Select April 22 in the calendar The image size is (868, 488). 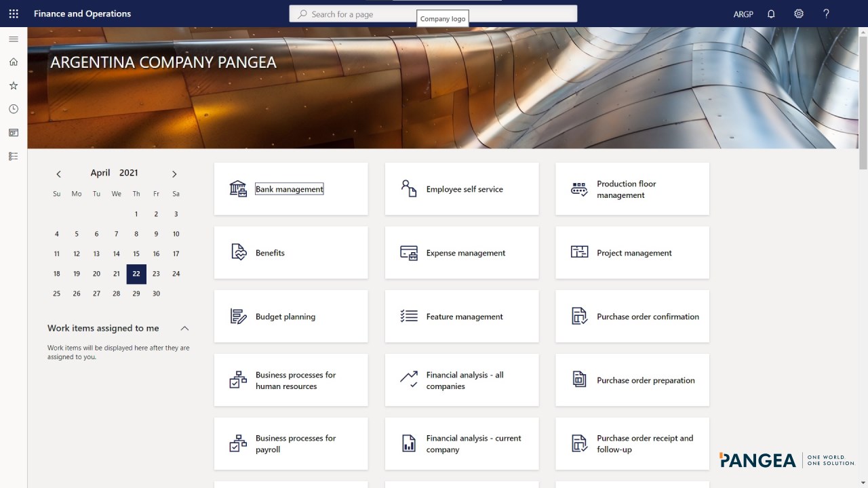(136, 274)
